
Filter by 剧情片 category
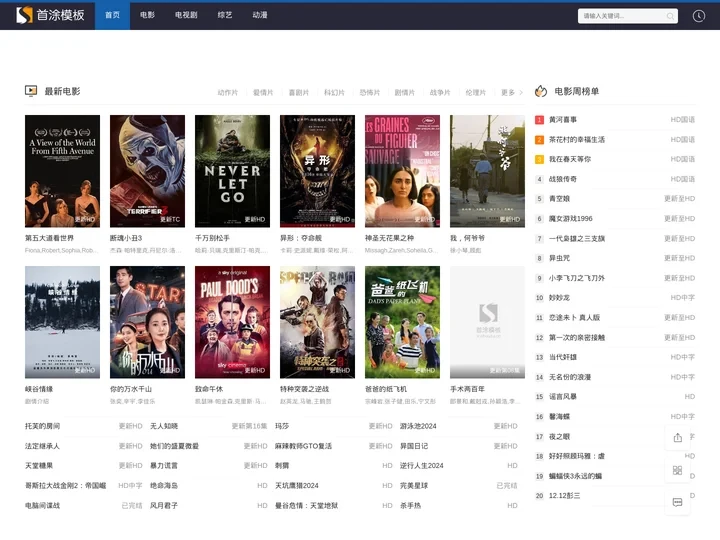click(x=405, y=93)
